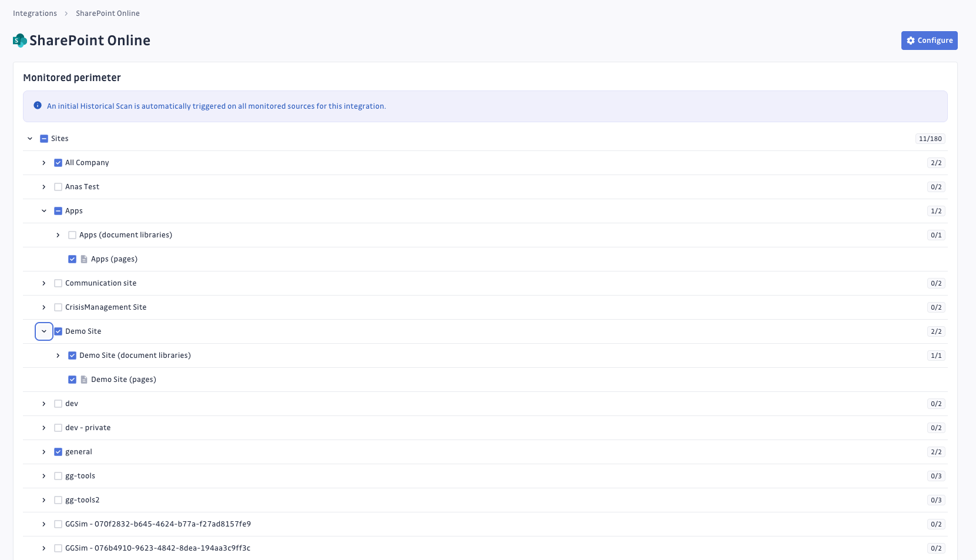976x560 pixels.
Task: Check the gg-tools checkbox
Action: coord(58,476)
